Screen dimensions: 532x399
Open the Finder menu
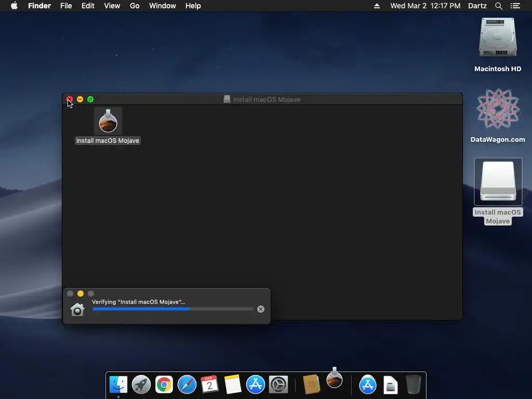click(39, 6)
